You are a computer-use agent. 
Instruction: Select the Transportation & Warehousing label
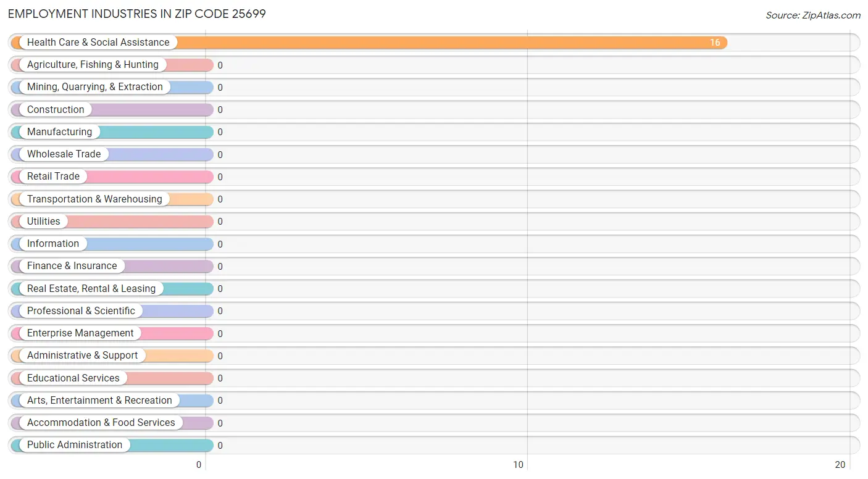coord(94,199)
